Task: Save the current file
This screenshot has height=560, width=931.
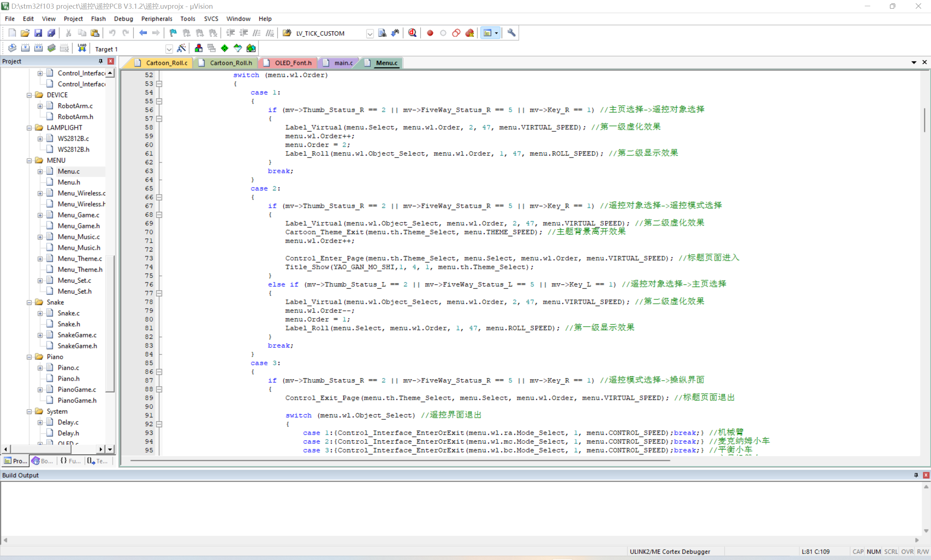Action: (38, 33)
